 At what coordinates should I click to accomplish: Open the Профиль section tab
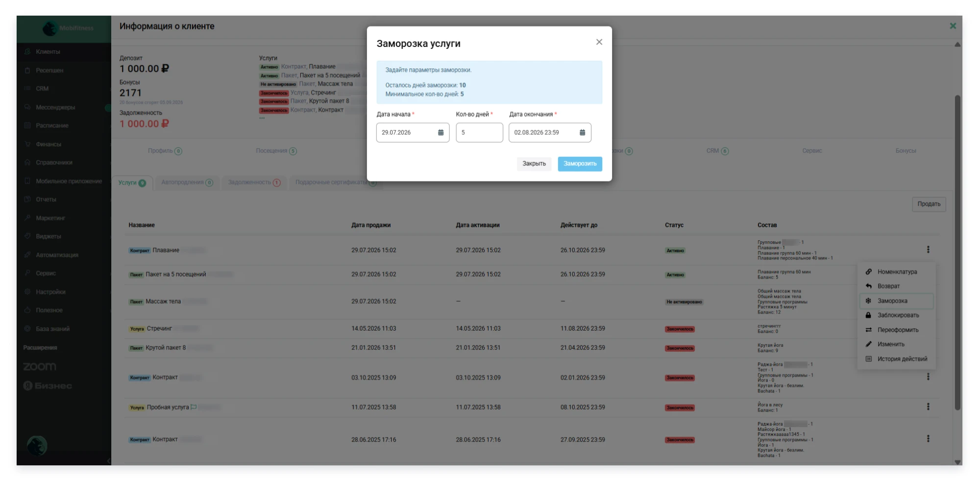(x=165, y=151)
